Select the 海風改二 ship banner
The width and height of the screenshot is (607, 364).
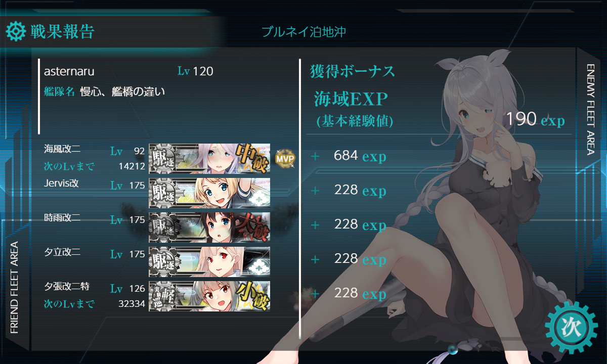209,159
